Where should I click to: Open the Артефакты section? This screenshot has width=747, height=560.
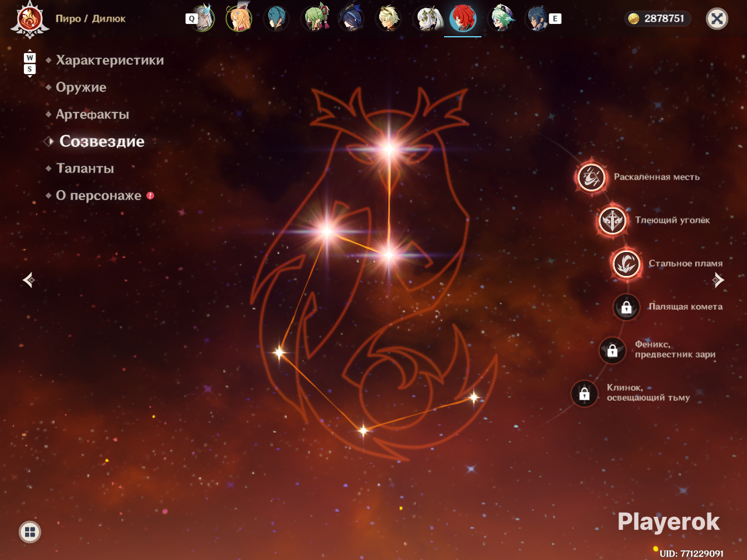click(92, 114)
